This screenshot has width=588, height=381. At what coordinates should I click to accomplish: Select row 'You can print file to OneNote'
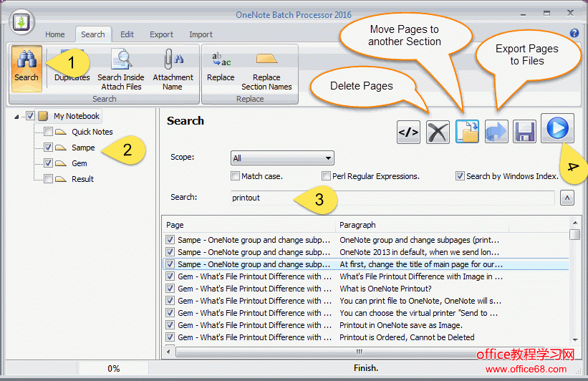coord(366,301)
